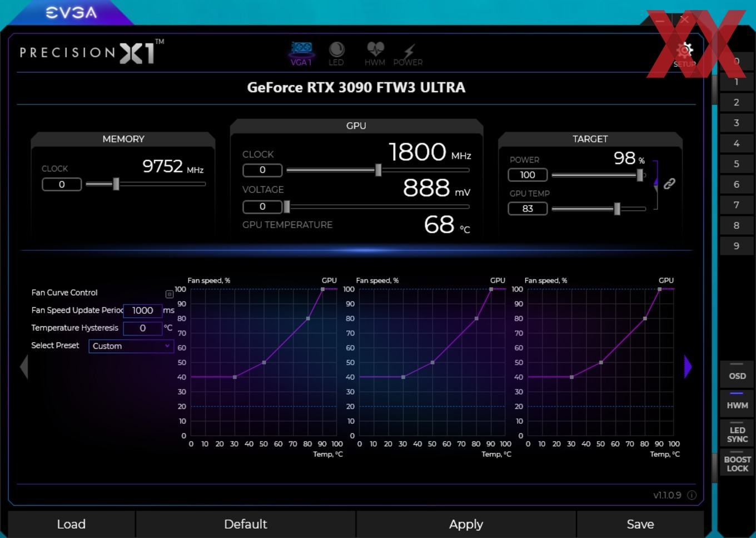756x538 pixels.
Task: Open the VGA1 card tab icon
Action: click(301, 54)
